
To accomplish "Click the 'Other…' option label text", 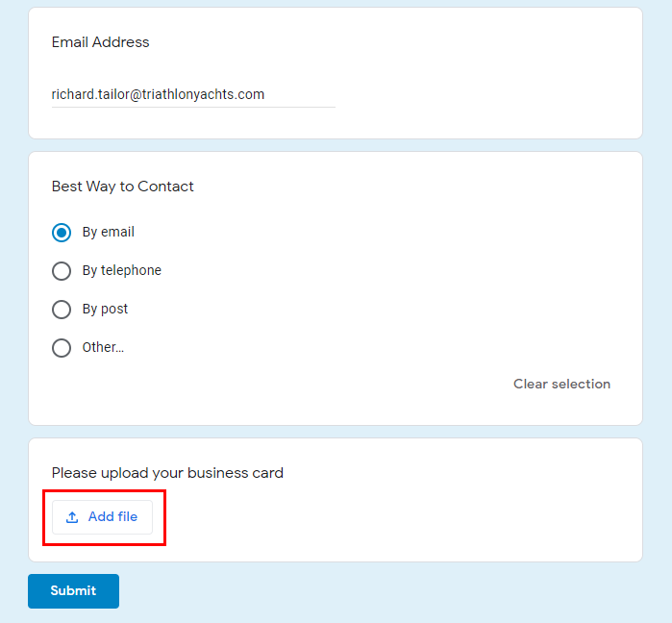I will (x=103, y=347).
